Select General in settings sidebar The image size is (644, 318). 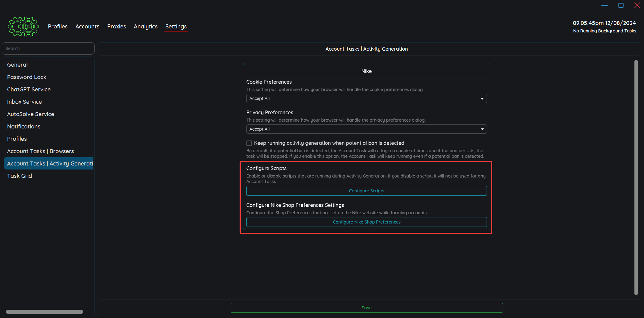pos(17,65)
